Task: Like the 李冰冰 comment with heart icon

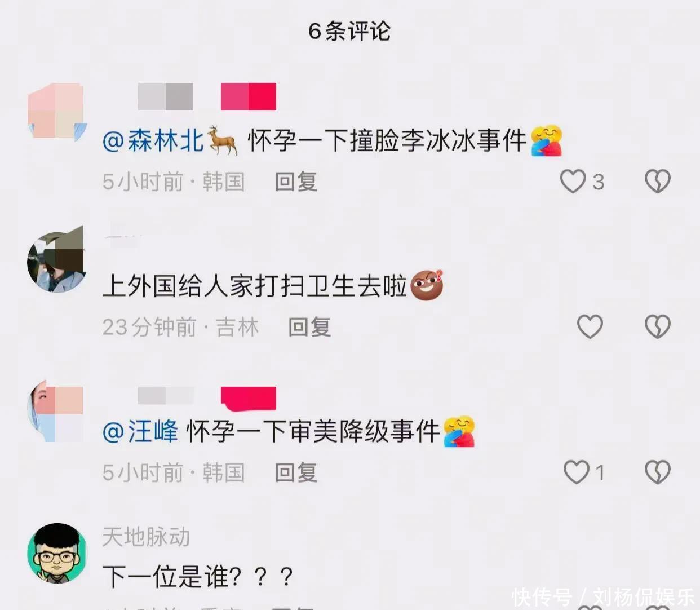Action: pos(573,182)
